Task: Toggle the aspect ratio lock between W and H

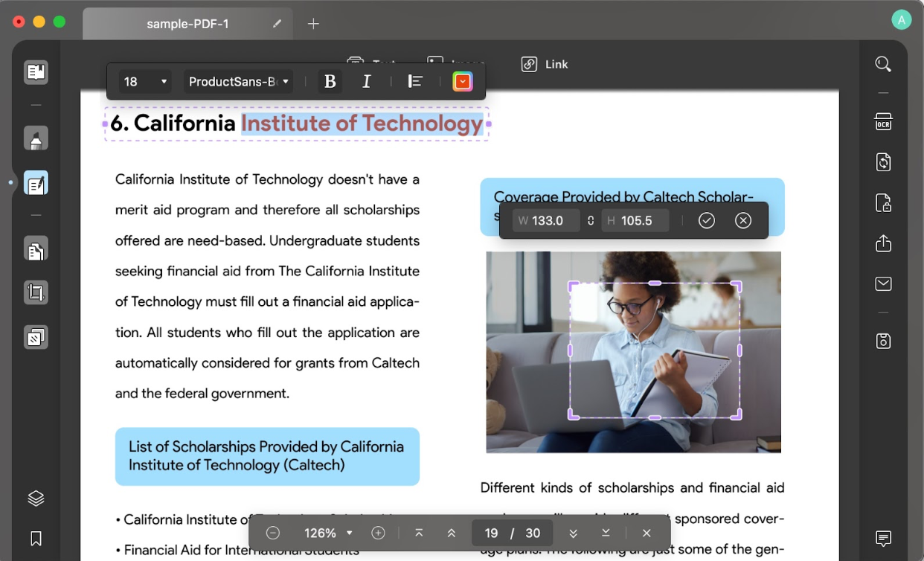Action: tap(591, 221)
